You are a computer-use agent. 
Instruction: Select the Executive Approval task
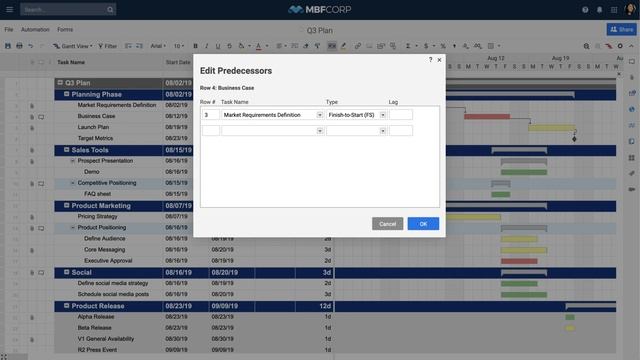tap(108, 260)
